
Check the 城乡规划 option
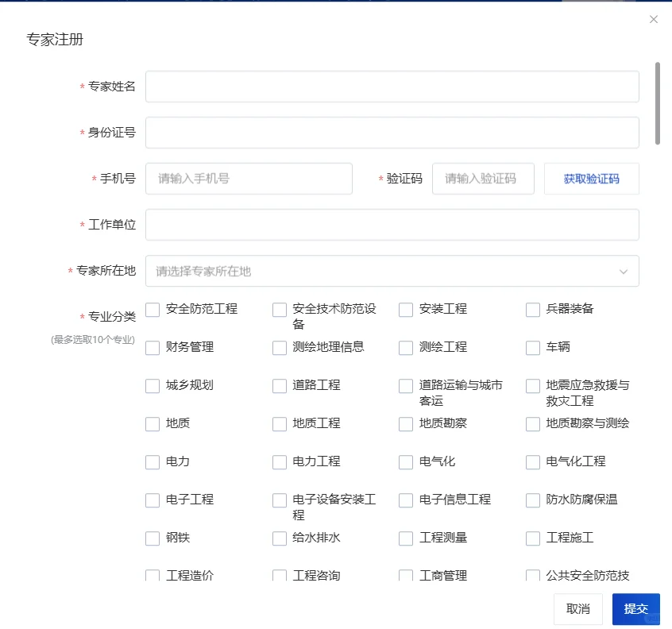click(x=152, y=386)
